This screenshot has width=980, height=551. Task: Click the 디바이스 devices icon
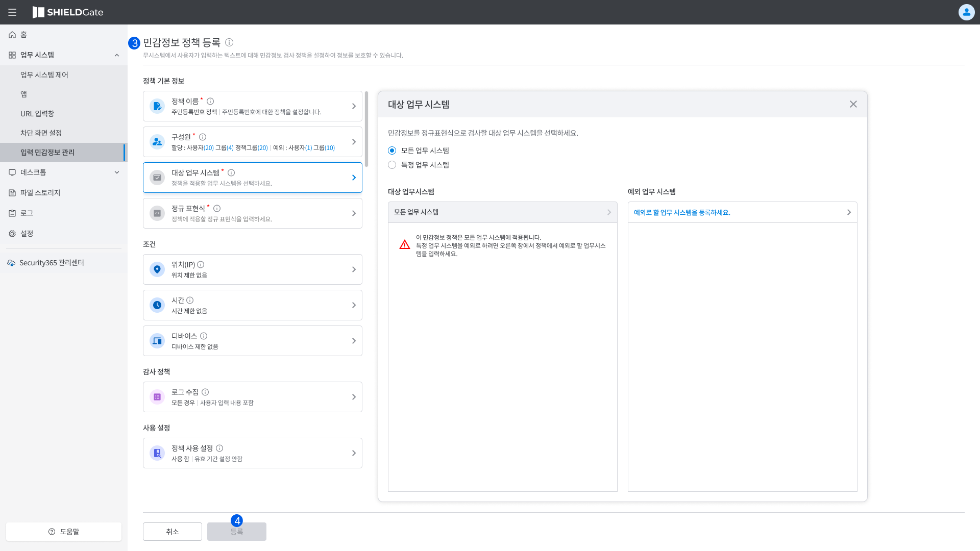tap(157, 341)
